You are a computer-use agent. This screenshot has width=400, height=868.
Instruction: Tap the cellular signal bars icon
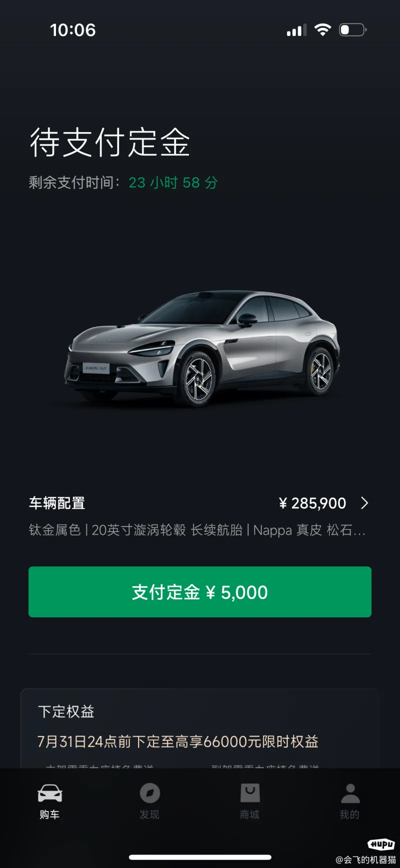296,31
